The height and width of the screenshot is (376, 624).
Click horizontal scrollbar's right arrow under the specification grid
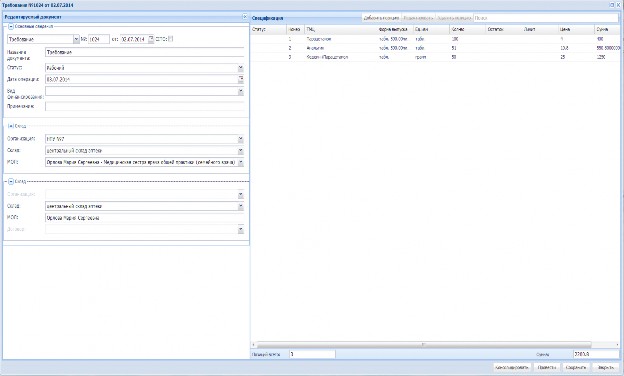click(617, 345)
